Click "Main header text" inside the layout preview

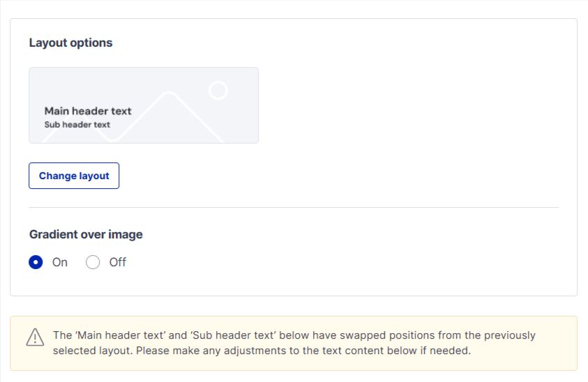click(88, 111)
